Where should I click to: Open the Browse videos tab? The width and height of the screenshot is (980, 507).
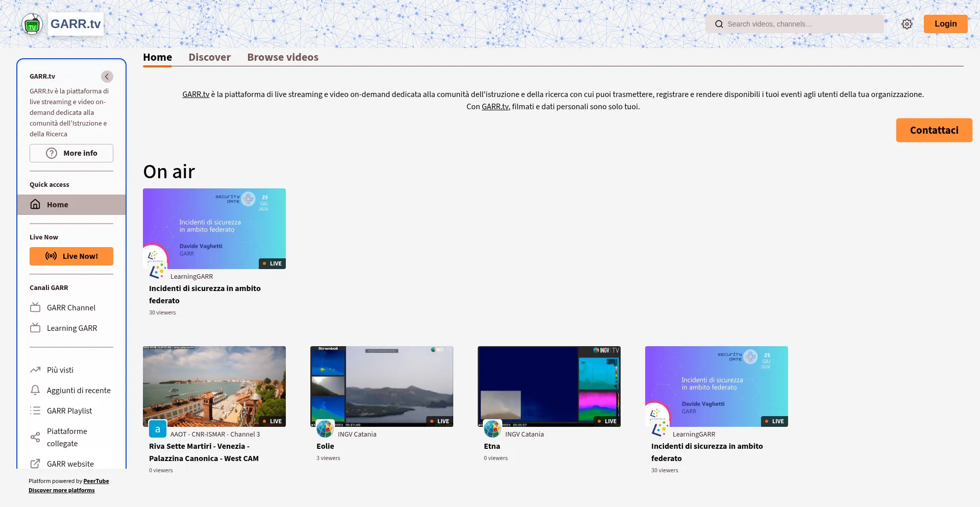(x=283, y=57)
